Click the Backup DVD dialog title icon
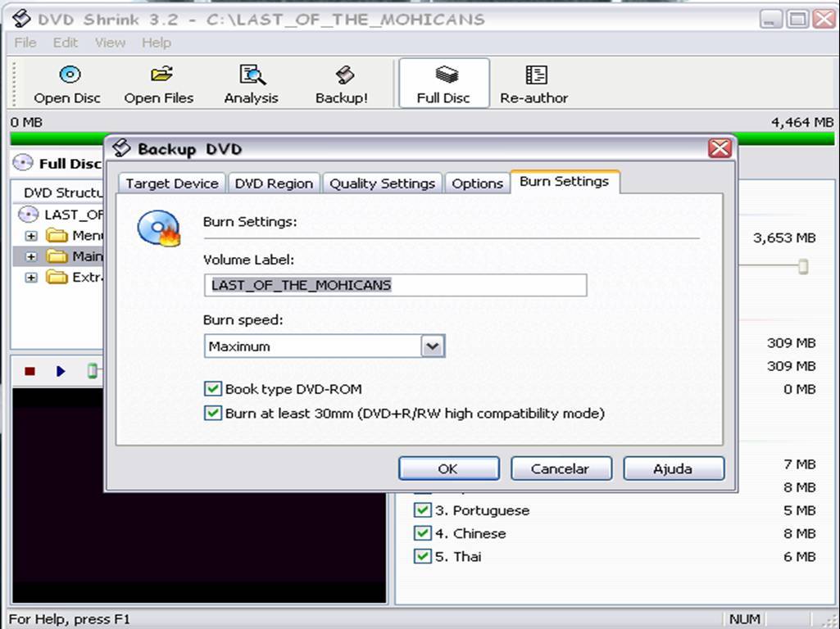 121,148
